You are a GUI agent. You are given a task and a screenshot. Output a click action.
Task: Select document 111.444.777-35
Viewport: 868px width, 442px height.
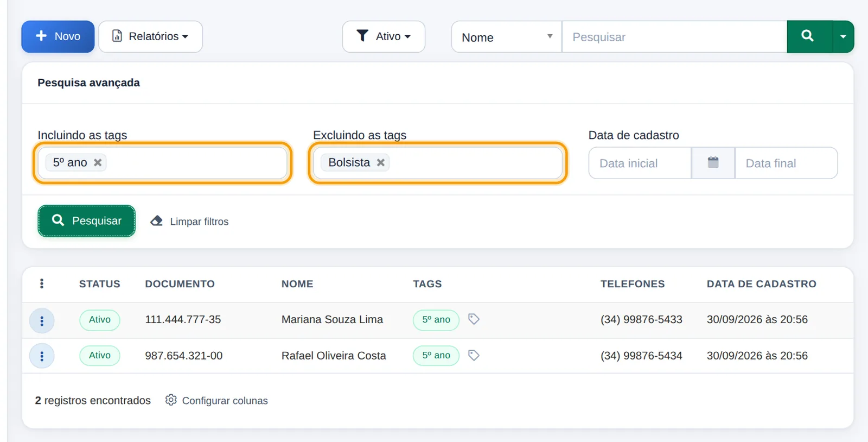point(183,320)
